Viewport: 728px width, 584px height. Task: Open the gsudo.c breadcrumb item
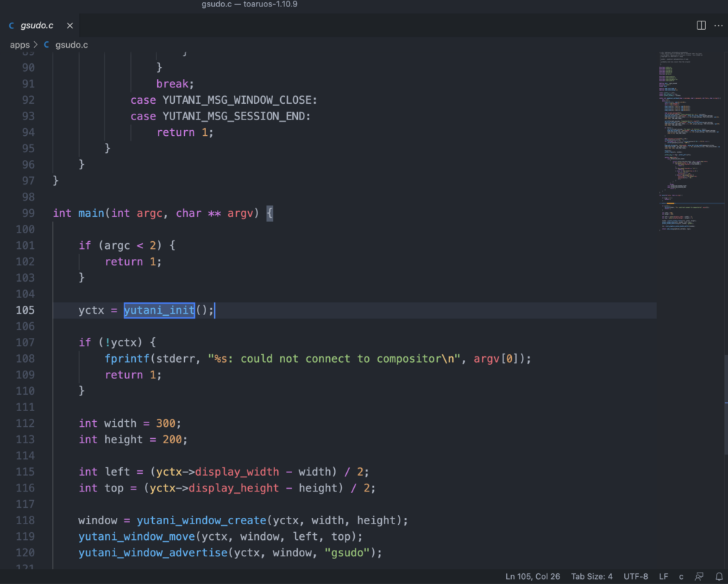[x=72, y=45]
